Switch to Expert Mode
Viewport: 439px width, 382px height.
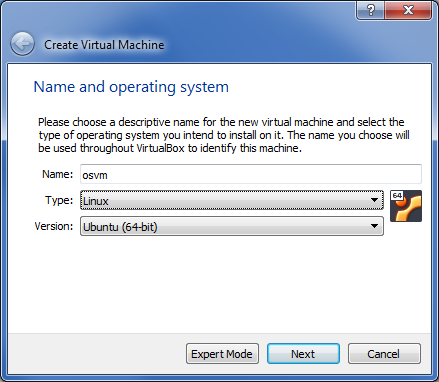(222, 354)
